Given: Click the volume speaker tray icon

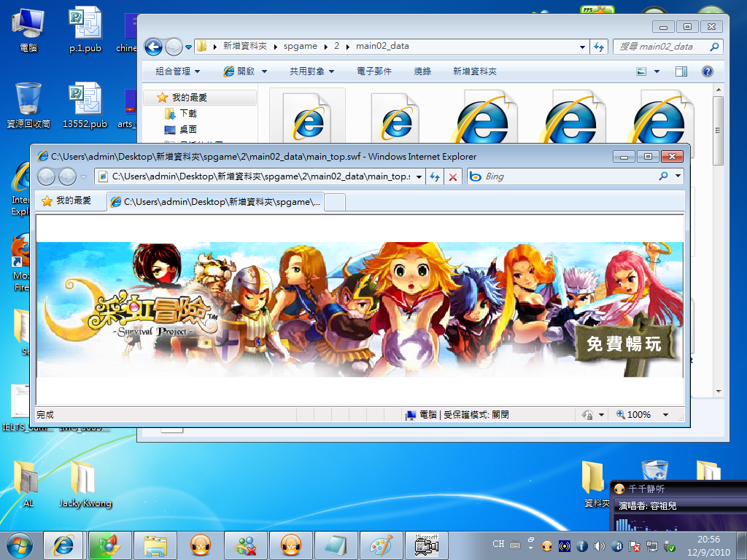Looking at the screenshot, I should [600, 546].
